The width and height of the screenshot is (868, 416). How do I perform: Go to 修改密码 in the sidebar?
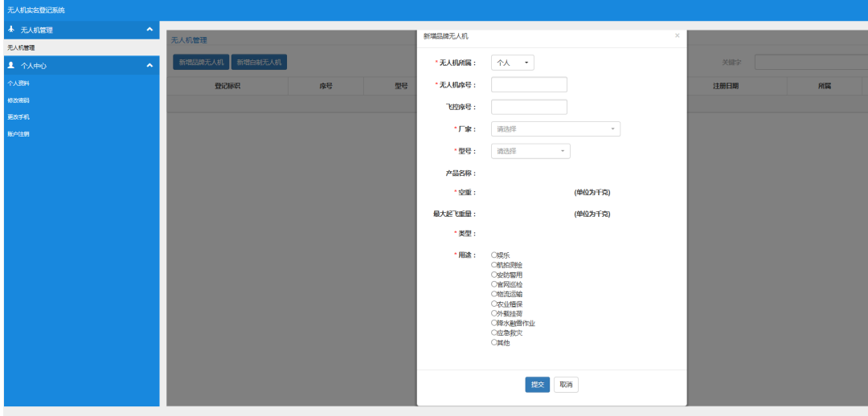[18, 100]
